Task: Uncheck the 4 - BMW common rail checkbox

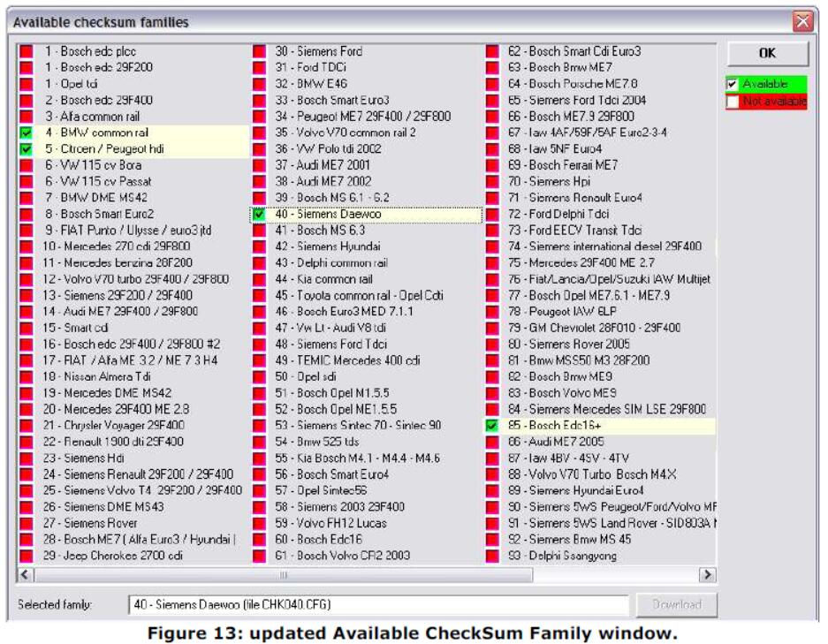Action: coord(26,133)
